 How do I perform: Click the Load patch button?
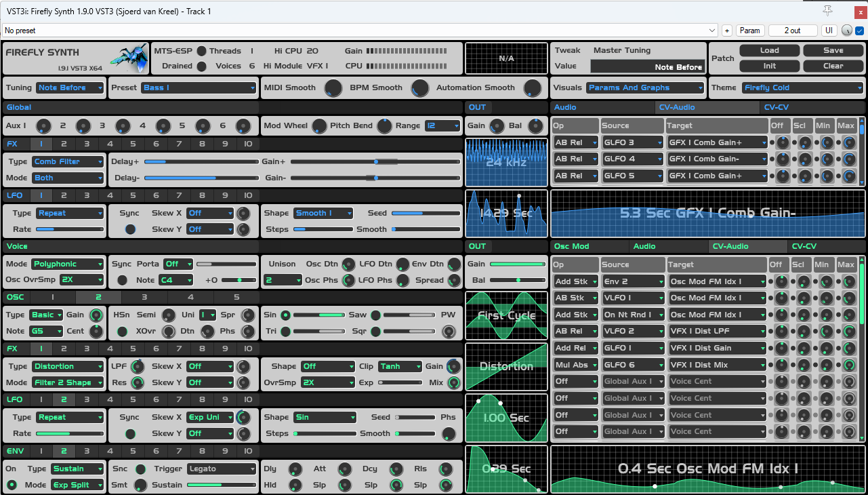[769, 51]
